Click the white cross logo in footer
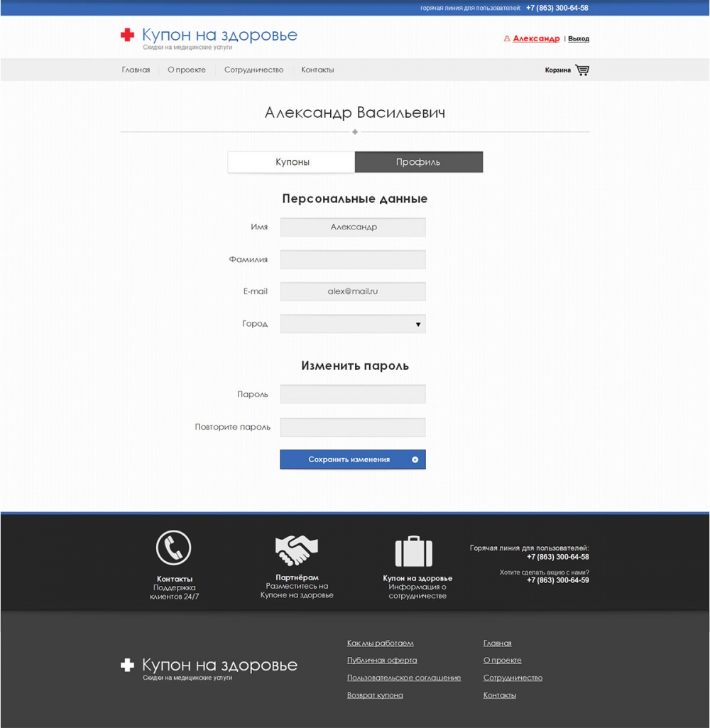The image size is (710, 728). coord(127,665)
